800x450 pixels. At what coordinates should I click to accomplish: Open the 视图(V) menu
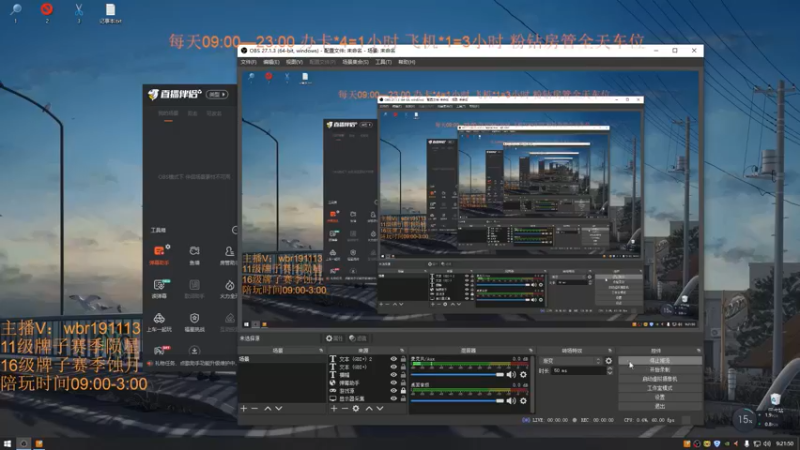click(x=294, y=62)
